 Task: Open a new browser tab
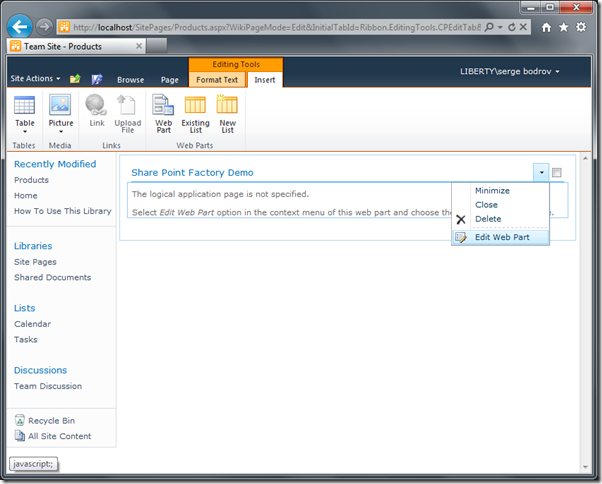pos(157,46)
